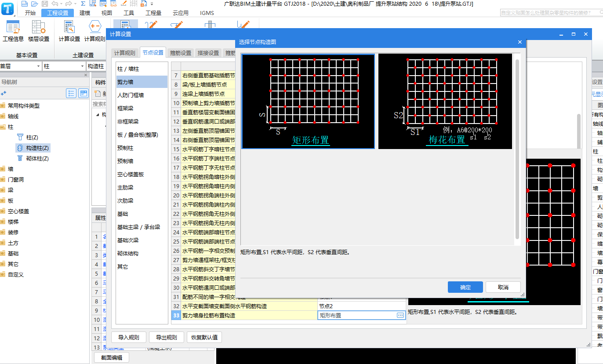Click row 32 水平变截面墙变截面侧水平钢筋构造
This screenshot has width=603, height=364.
pos(249,306)
